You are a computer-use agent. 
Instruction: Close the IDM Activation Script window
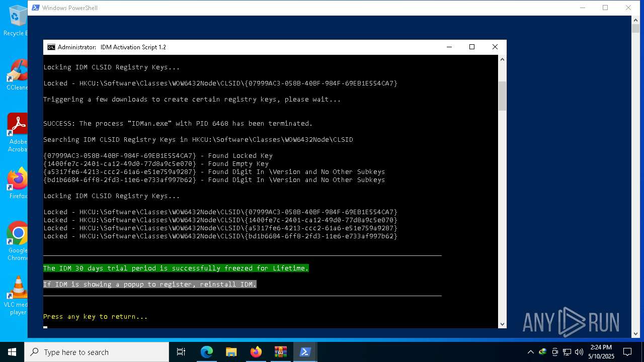point(495,47)
